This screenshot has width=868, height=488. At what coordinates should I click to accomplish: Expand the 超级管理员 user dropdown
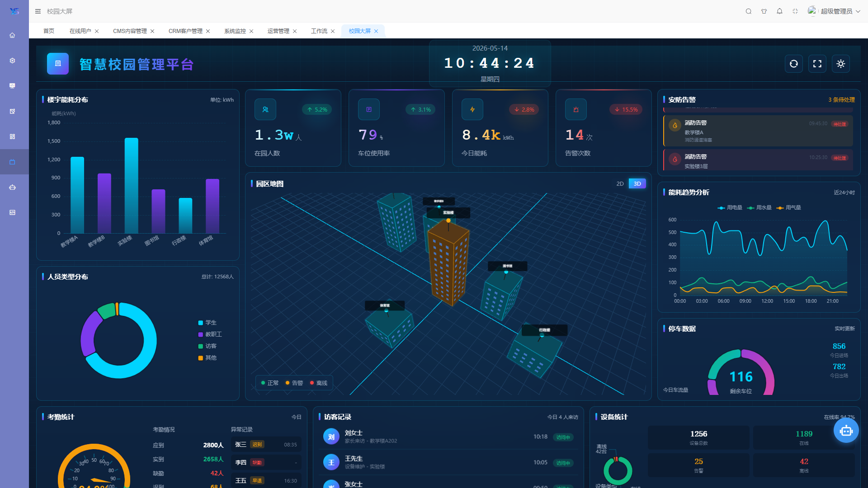pyautogui.click(x=840, y=11)
